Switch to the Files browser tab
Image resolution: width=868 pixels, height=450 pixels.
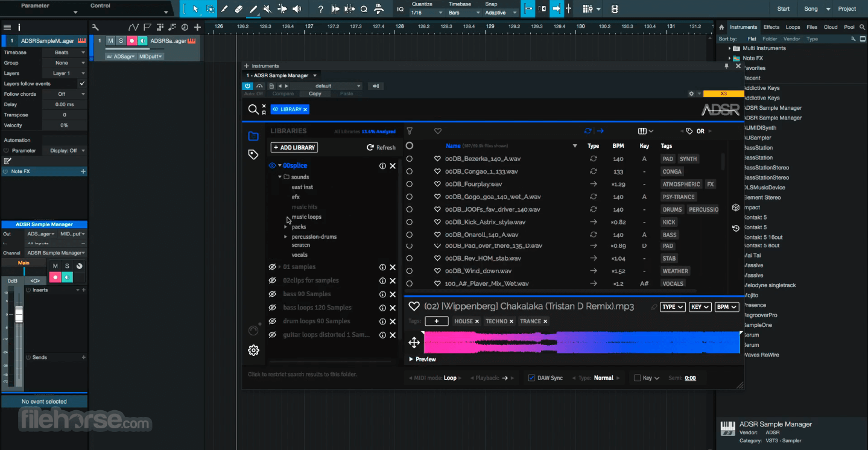[x=812, y=27]
